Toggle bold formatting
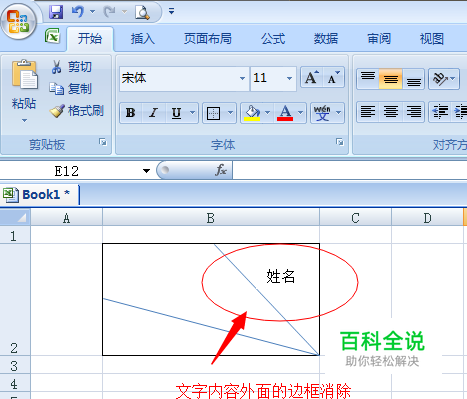467x399 pixels. [x=131, y=113]
